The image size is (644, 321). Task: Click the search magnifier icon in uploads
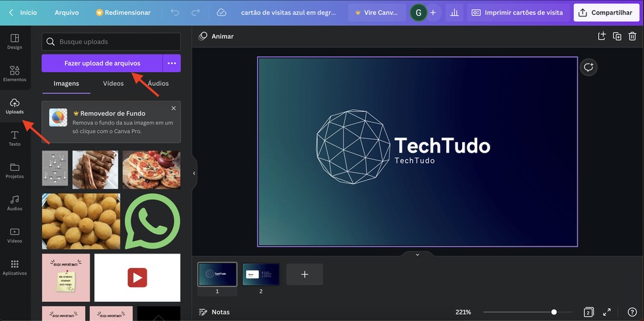pos(50,41)
